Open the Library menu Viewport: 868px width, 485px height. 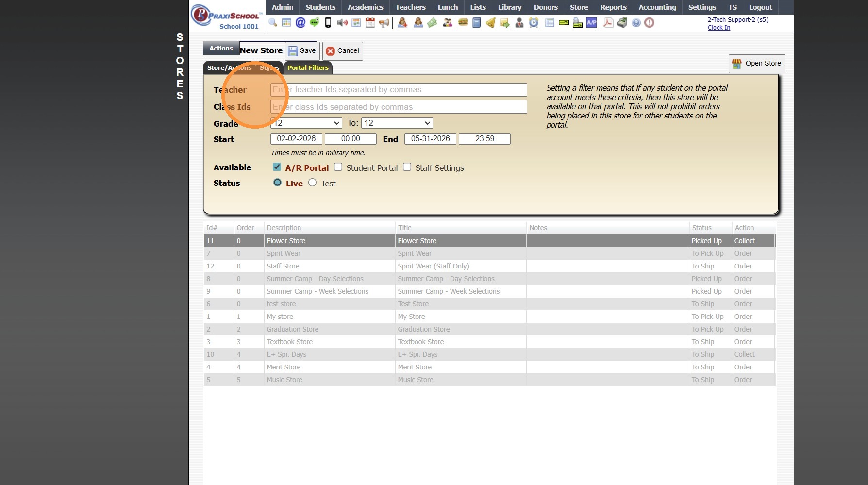point(510,7)
